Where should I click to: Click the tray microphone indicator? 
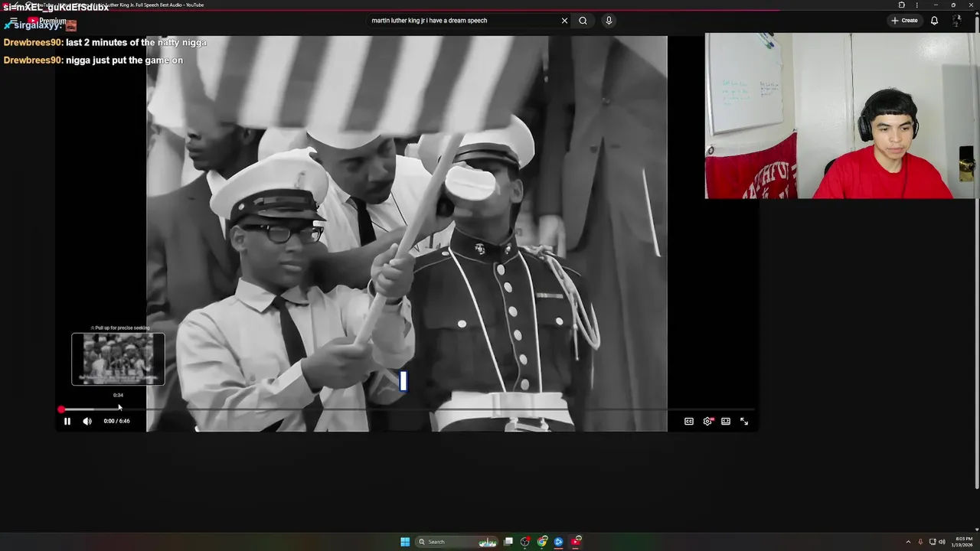tap(920, 542)
